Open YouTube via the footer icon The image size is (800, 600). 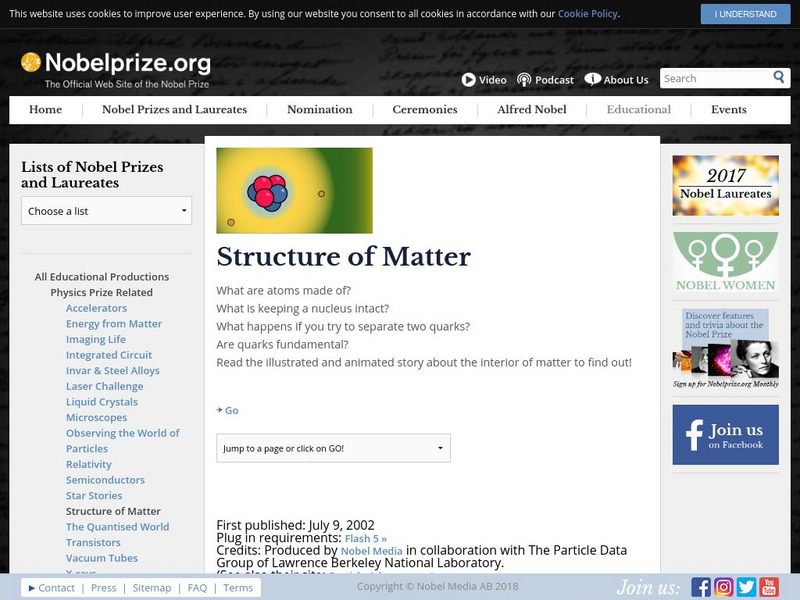pos(770,584)
